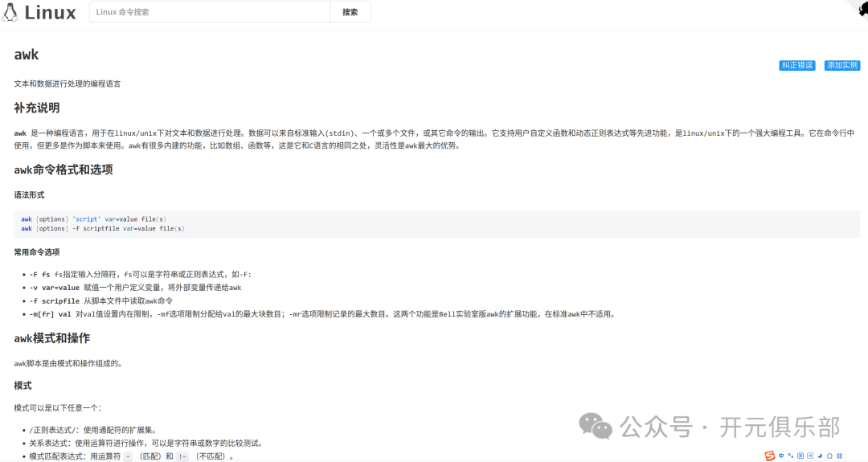The image size is (868, 462).
Task: Open the IME toolbox grid icon
Action: click(x=839, y=456)
